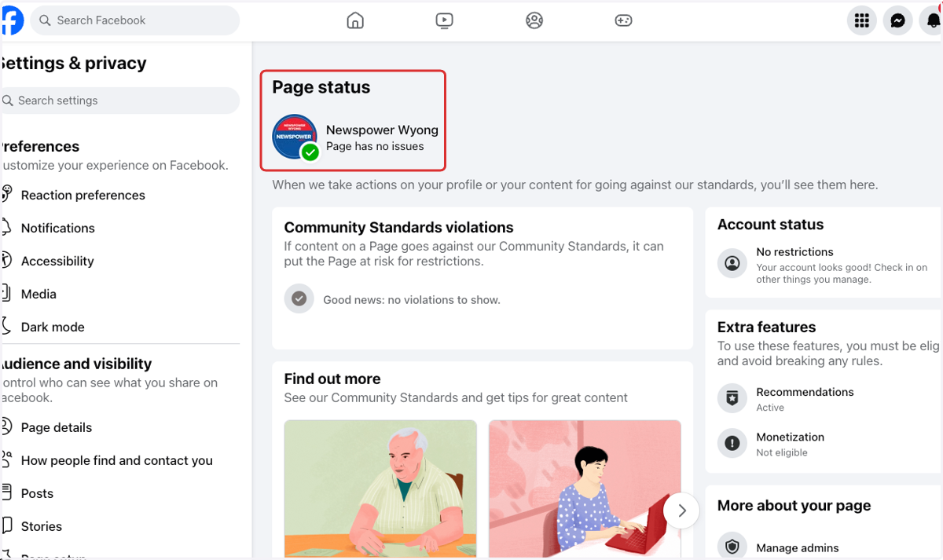Image resolution: width=943 pixels, height=560 pixels.
Task: Click the Find out more heading
Action: (332, 379)
